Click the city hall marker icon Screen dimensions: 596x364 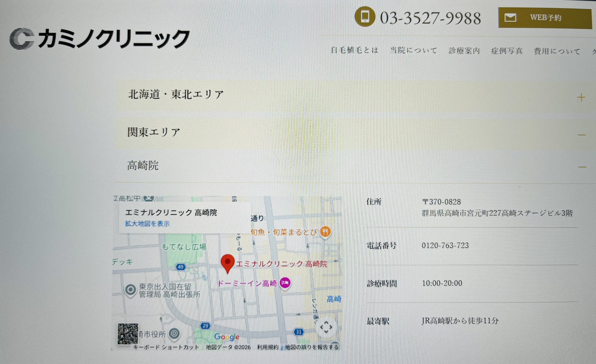pos(174,333)
